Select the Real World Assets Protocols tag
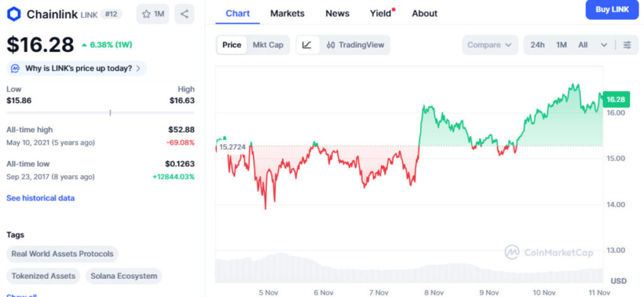 pyautogui.click(x=62, y=254)
